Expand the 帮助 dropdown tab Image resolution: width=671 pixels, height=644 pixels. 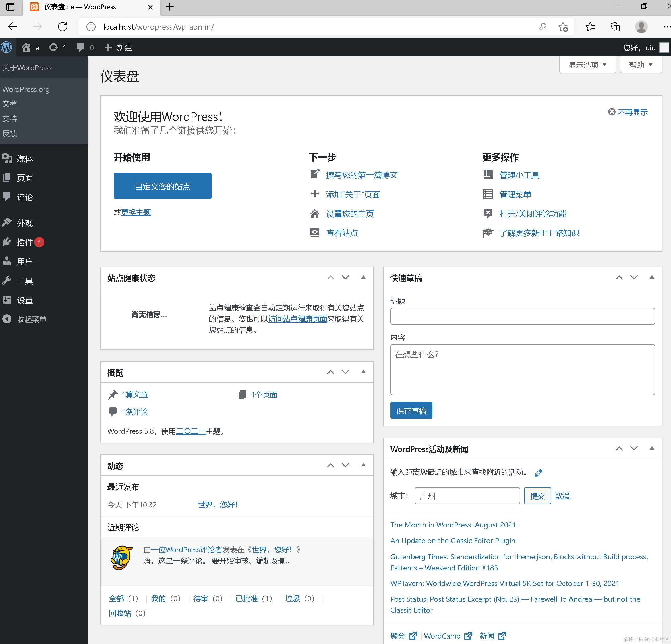pos(641,65)
